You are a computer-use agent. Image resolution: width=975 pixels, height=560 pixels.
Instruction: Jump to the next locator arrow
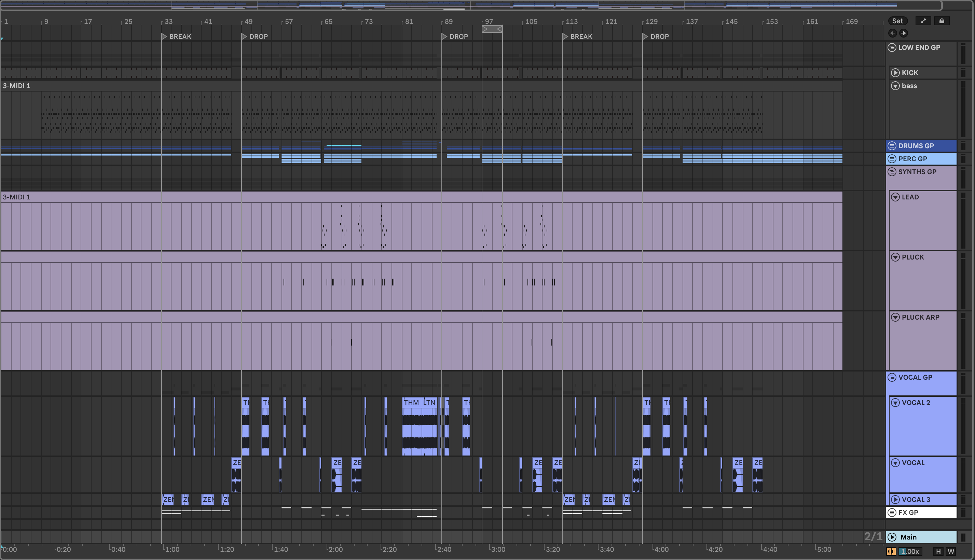click(x=904, y=33)
